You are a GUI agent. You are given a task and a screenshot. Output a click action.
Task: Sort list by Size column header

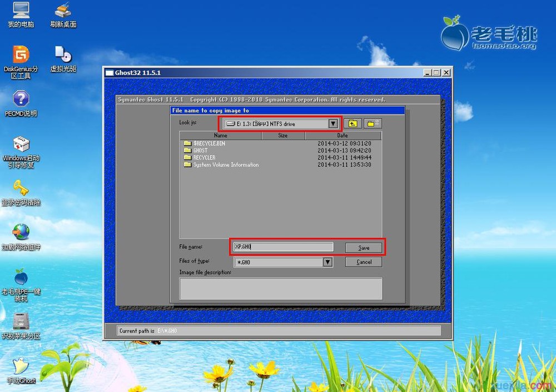pos(283,136)
